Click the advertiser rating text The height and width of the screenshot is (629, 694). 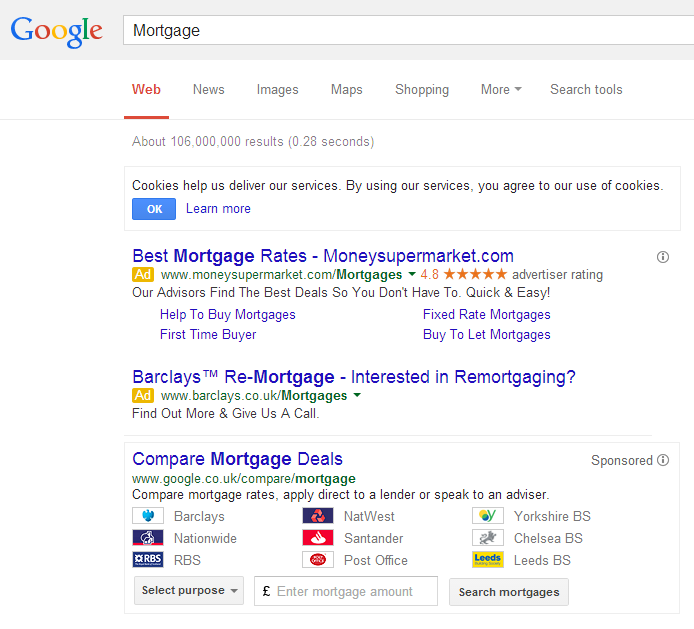(557, 274)
